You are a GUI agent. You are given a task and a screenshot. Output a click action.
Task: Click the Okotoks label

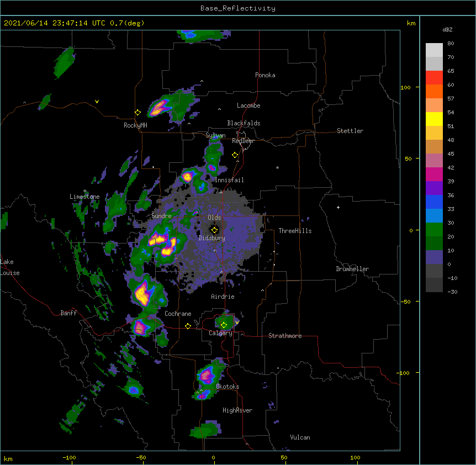pos(228,387)
